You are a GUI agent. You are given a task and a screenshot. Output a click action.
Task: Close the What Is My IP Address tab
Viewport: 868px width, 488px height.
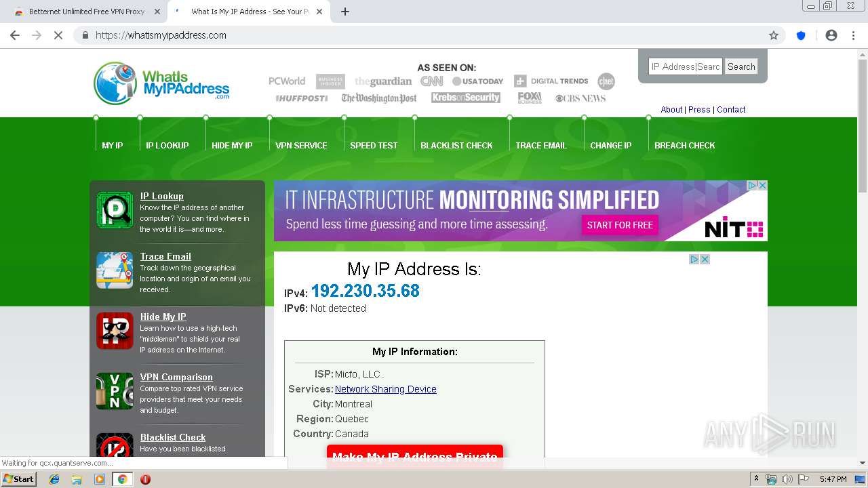[x=319, y=12]
